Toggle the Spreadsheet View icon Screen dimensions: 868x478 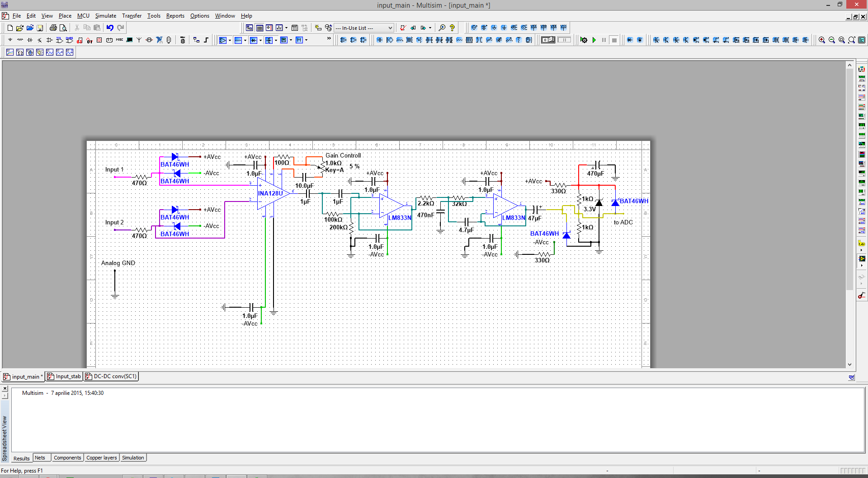[x=259, y=28]
